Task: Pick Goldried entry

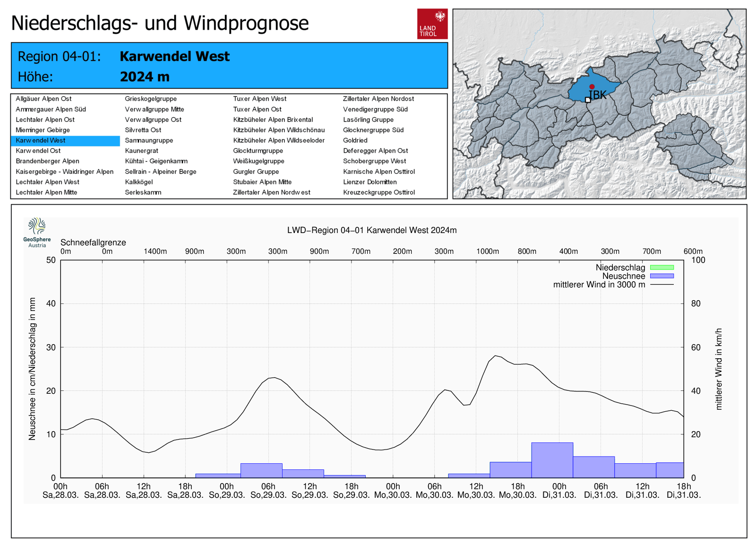Action: click(x=355, y=140)
